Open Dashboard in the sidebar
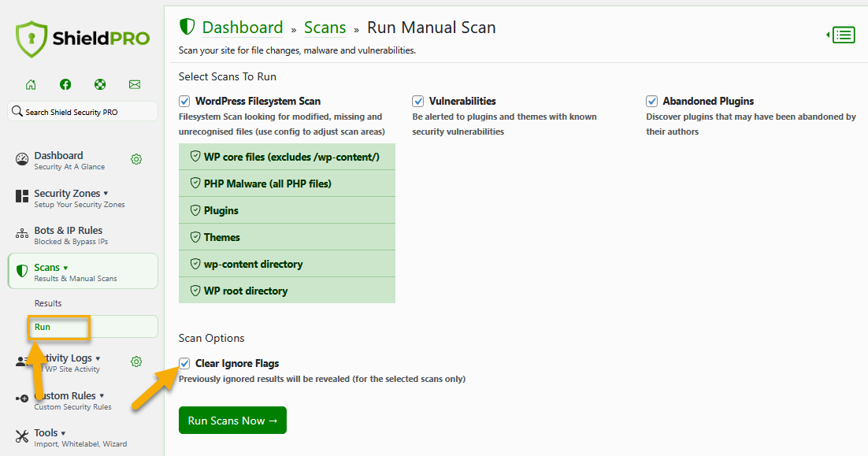This screenshot has height=456, width=868. point(58,155)
